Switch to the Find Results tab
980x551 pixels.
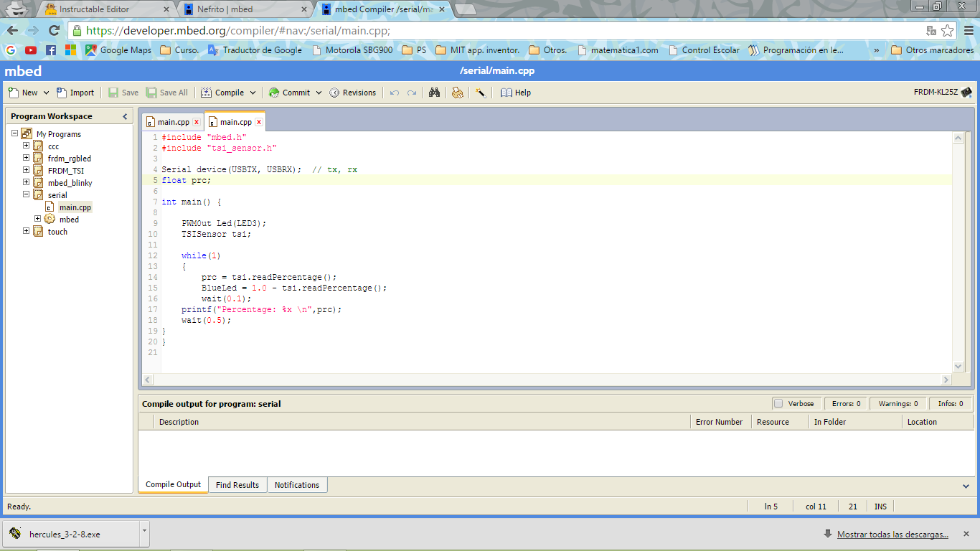click(x=237, y=485)
